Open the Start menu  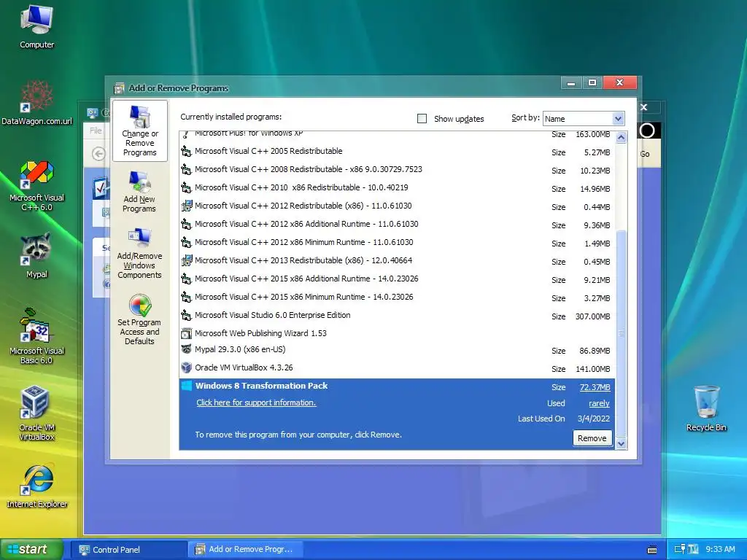(x=31, y=550)
